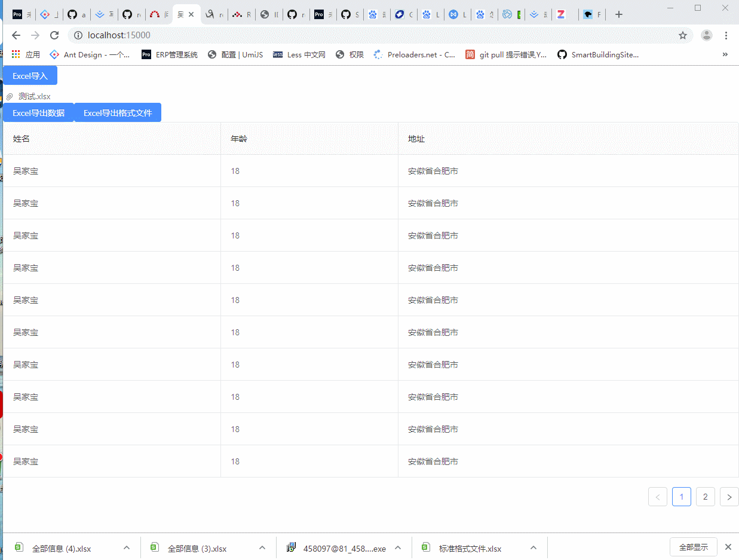Open the 权限 bookmark
The height and width of the screenshot is (560, 739).
pyautogui.click(x=349, y=54)
